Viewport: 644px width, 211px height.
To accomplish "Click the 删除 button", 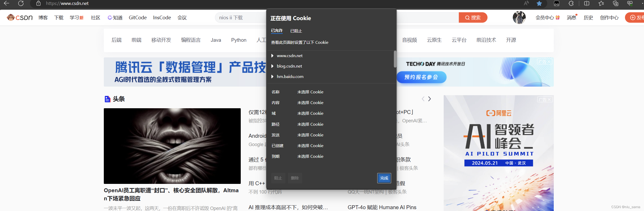I will [295, 178].
